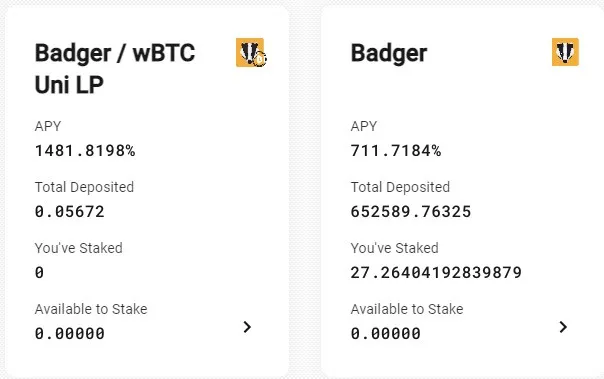The image size is (604, 379).
Task: Click the APY label in Uni LP card
Action: [x=48, y=126]
